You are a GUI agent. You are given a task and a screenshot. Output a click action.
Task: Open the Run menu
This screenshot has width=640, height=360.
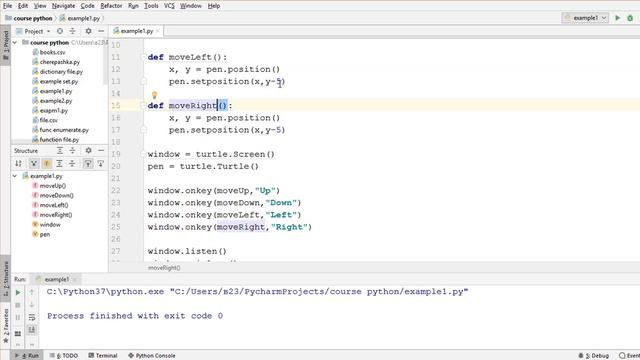tap(133, 6)
